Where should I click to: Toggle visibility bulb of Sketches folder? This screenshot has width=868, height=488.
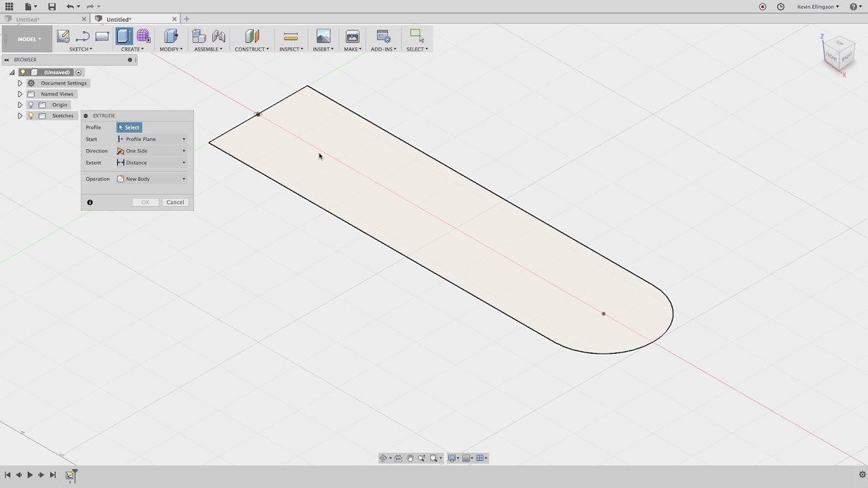click(31, 116)
